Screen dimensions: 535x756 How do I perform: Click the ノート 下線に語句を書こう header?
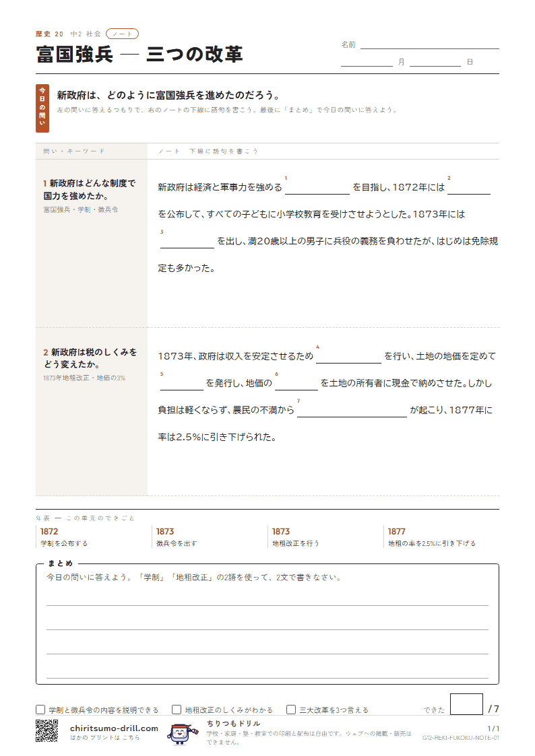click(208, 151)
